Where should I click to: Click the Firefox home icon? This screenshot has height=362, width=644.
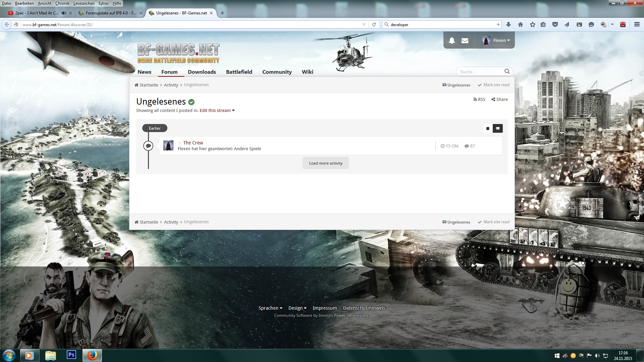pyautogui.click(x=521, y=24)
